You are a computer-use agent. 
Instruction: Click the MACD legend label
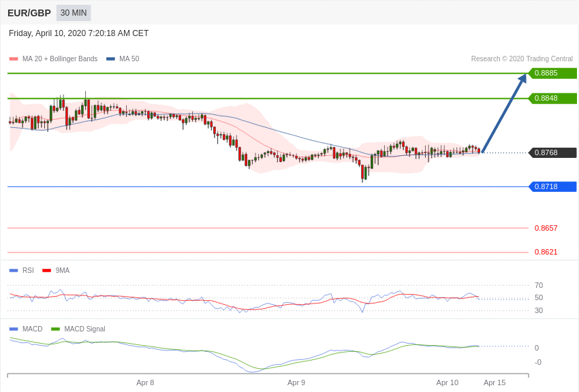pyautogui.click(x=33, y=329)
